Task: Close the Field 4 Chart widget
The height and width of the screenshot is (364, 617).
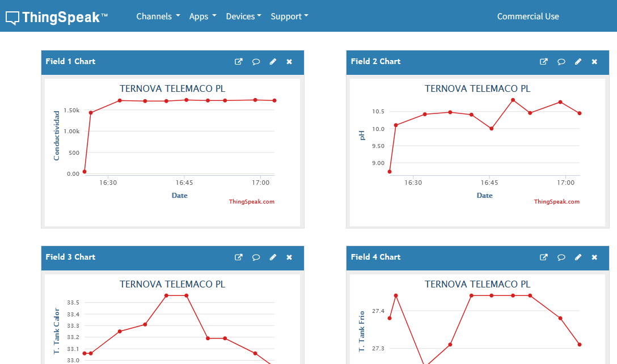Action: tap(594, 257)
